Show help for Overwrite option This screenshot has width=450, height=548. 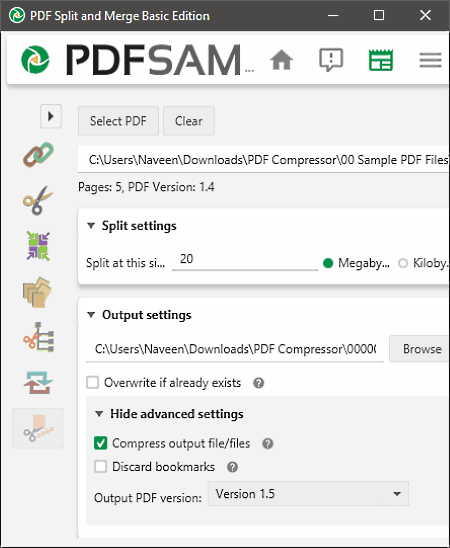[x=259, y=383]
